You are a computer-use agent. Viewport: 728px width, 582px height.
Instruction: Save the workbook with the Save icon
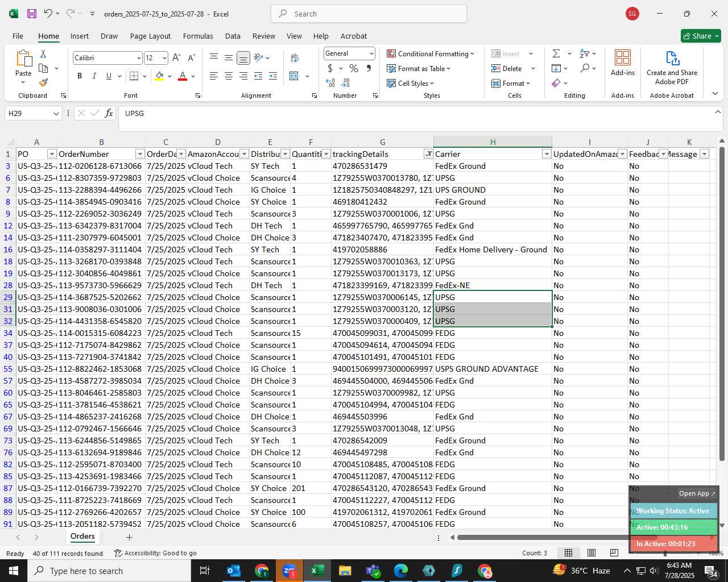tap(32, 14)
